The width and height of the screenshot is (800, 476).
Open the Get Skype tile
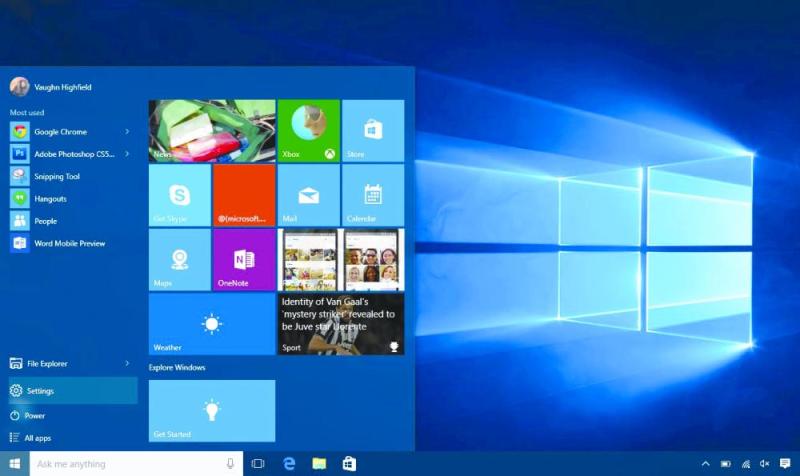point(180,195)
